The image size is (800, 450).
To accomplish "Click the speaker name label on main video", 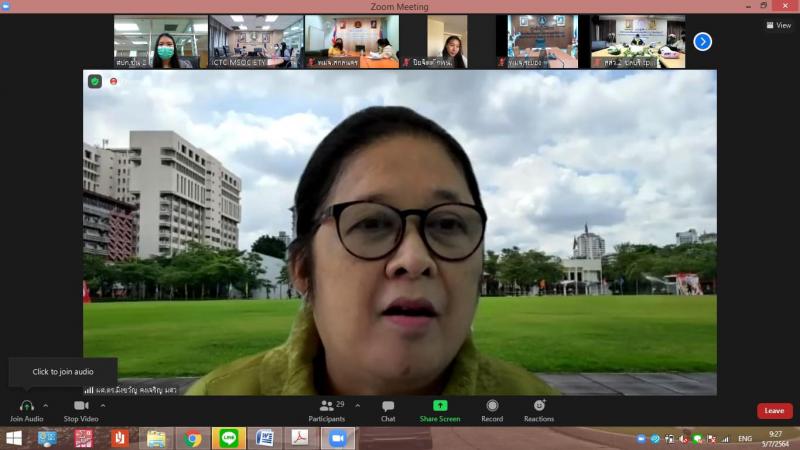I will coord(131,390).
